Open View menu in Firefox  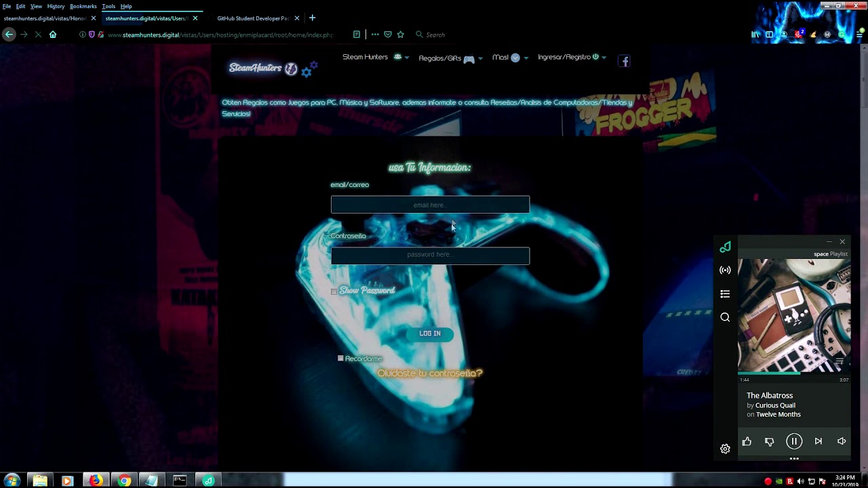(x=36, y=6)
